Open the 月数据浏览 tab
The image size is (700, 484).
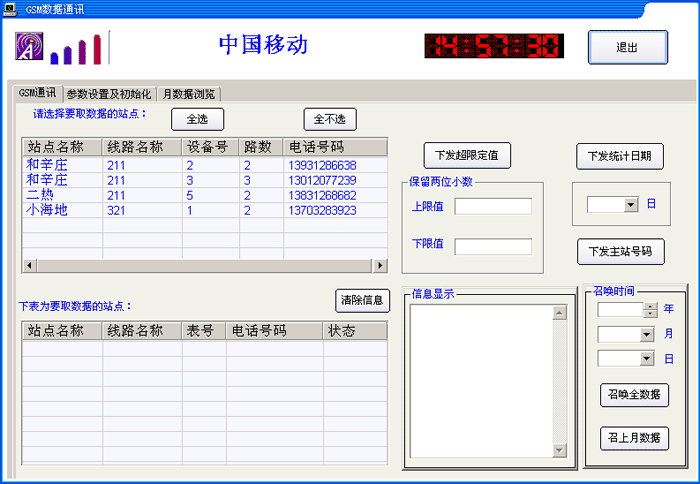coord(189,94)
